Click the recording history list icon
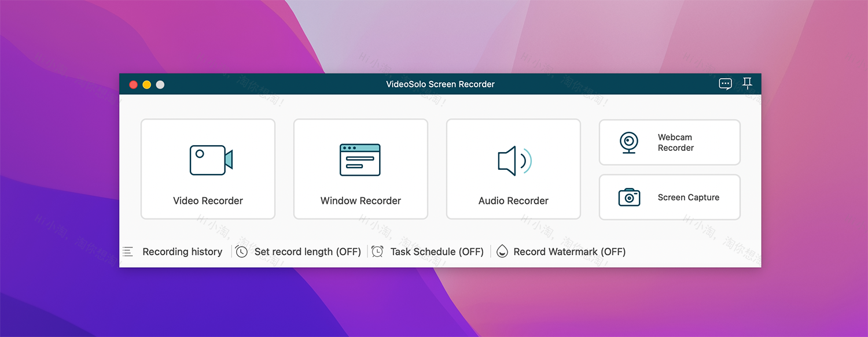Viewport: 868px width, 337px height. [x=127, y=251]
